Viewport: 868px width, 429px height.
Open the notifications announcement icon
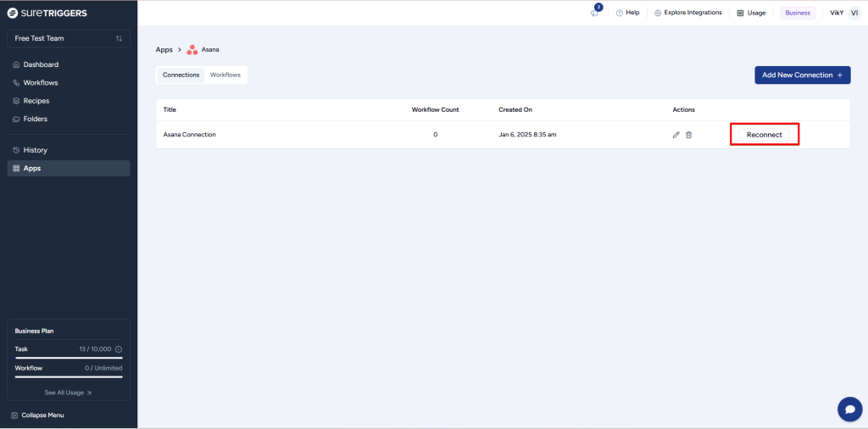pyautogui.click(x=595, y=13)
